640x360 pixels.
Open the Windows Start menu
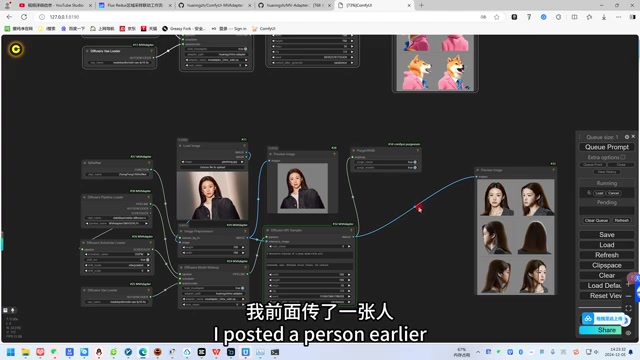tap(11, 352)
